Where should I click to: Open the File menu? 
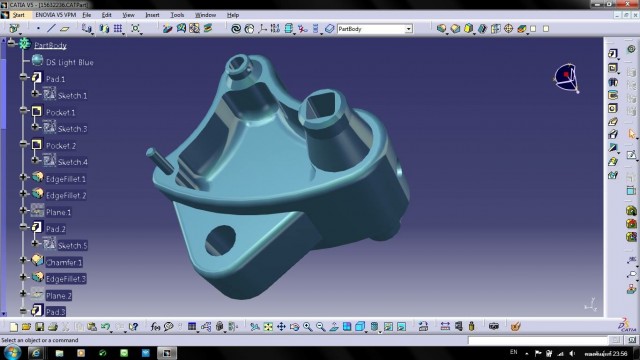coord(87,15)
